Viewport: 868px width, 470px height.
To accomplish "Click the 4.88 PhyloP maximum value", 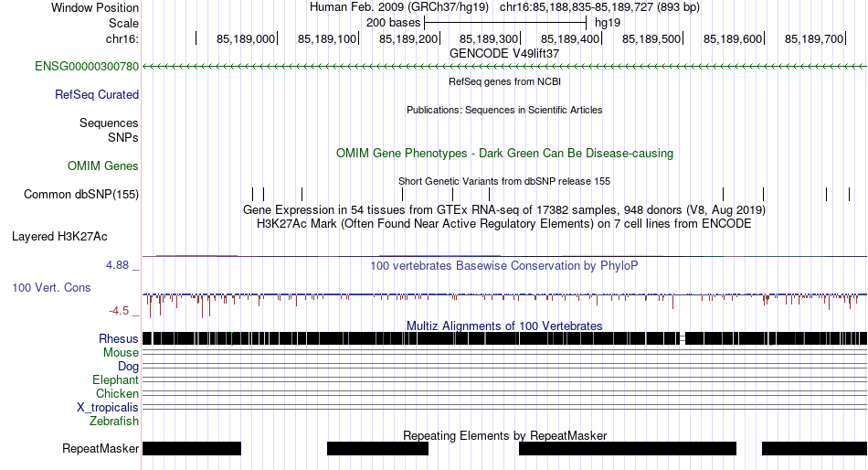I will click(x=117, y=265).
